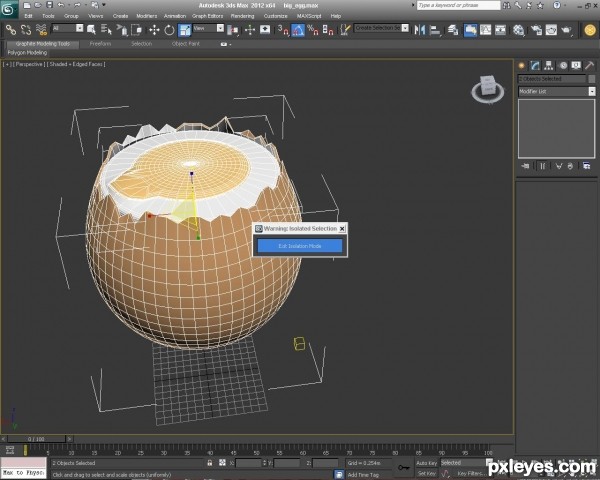
Task: Click Bind to Space Warp icon
Action: click(x=41, y=29)
